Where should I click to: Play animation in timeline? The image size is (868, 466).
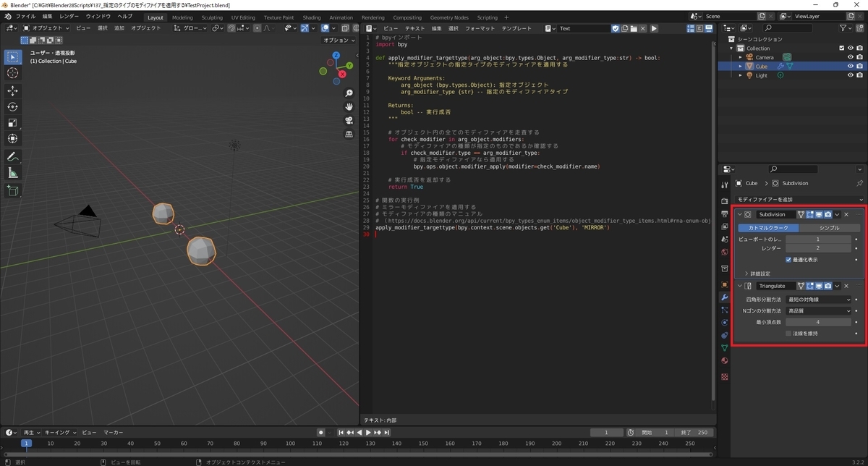coord(369,432)
